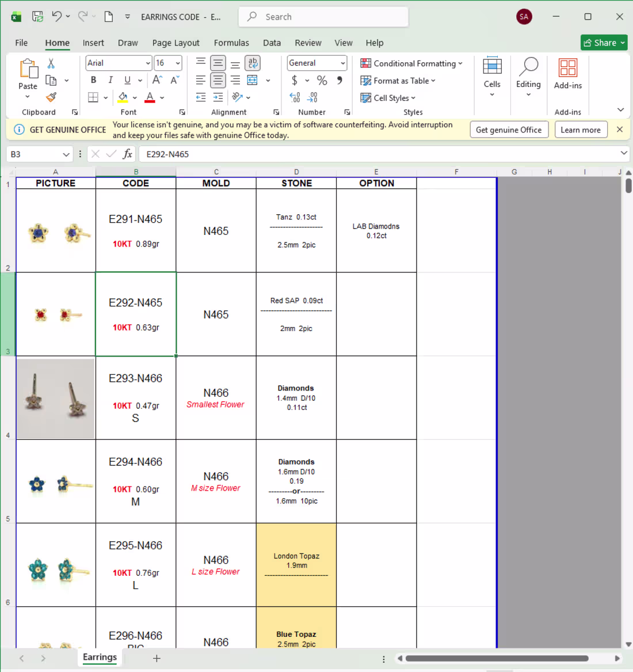Apply red Font Color swatch
Image resolution: width=633 pixels, height=672 pixels.
[150, 97]
